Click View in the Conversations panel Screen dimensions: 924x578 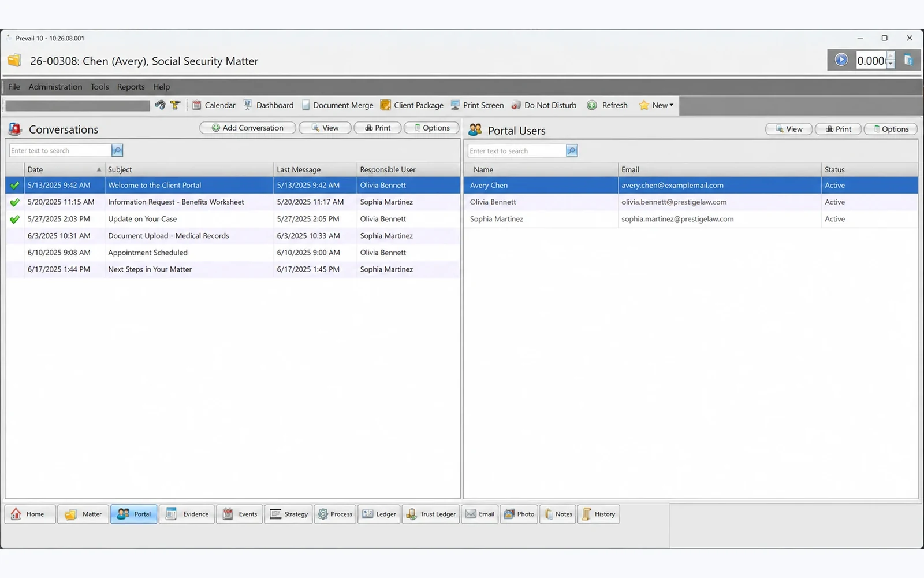[x=325, y=128]
